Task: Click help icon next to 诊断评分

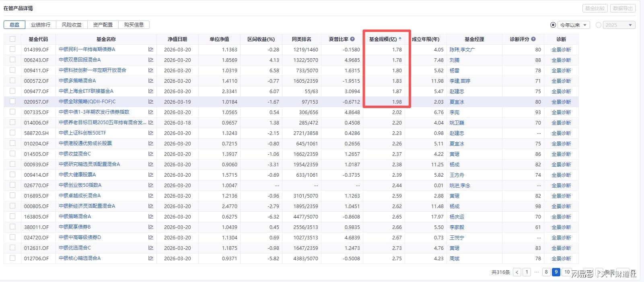Action: [x=533, y=39]
